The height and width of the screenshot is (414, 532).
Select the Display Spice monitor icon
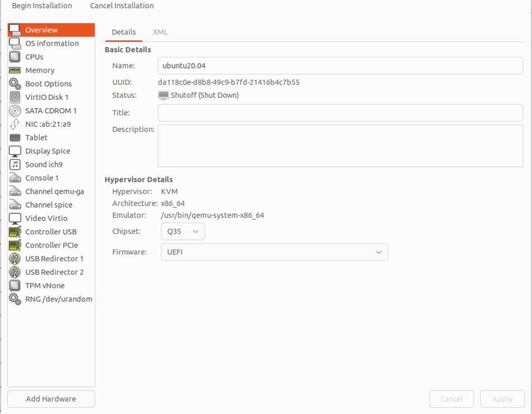(15, 151)
